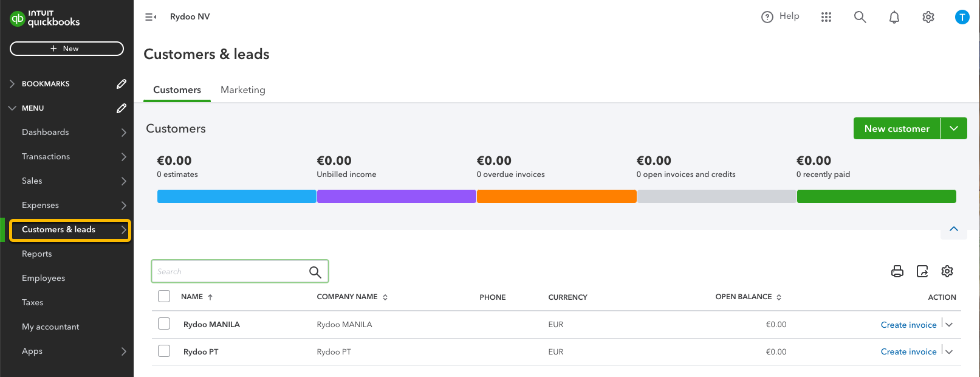
Task: Expand the BOOKMARKS section
Action: [x=12, y=84]
